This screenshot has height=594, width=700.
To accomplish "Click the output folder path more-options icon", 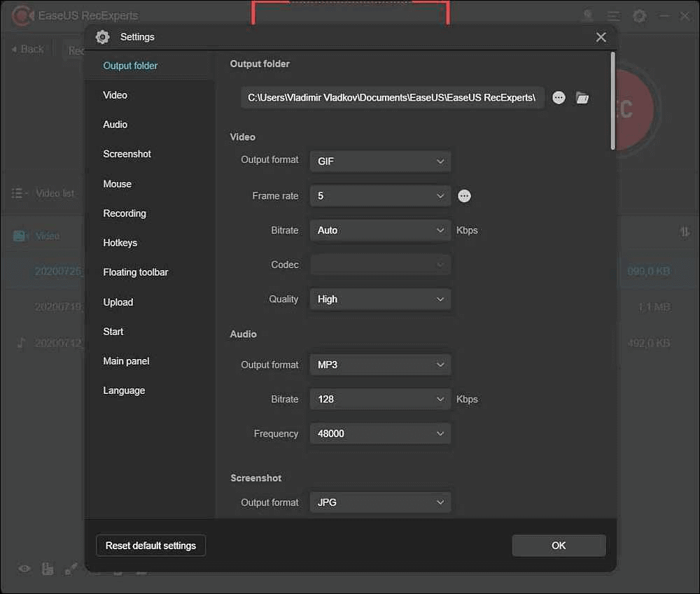I will click(559, 98).
